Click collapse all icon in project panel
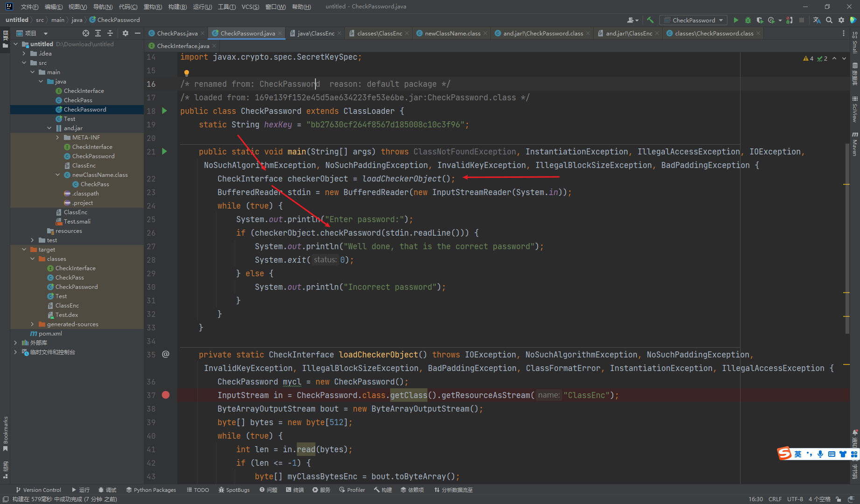 pos(110,33)
